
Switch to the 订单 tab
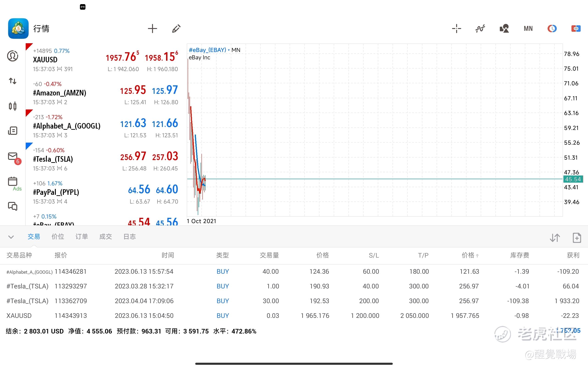coord(82,237)
